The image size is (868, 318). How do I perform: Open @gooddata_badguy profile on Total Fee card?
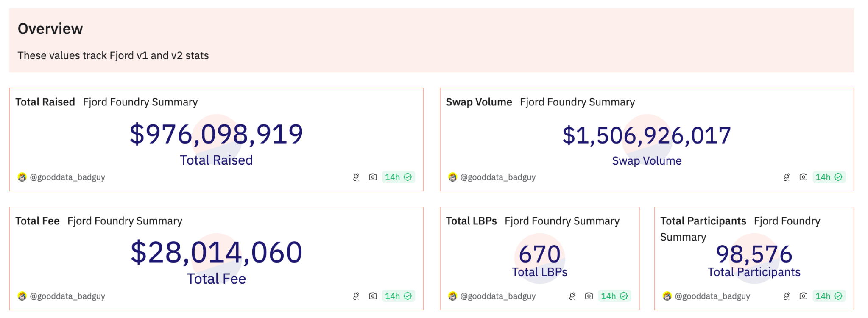click(67, 296)
